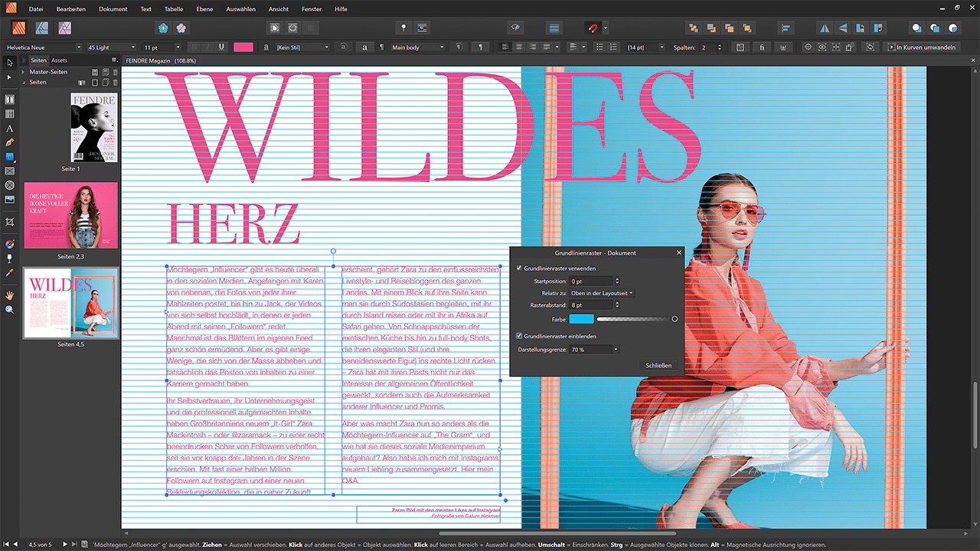Switch to the Designer persona icon
Screen dimensions: 980x551
tap(43, 28)
